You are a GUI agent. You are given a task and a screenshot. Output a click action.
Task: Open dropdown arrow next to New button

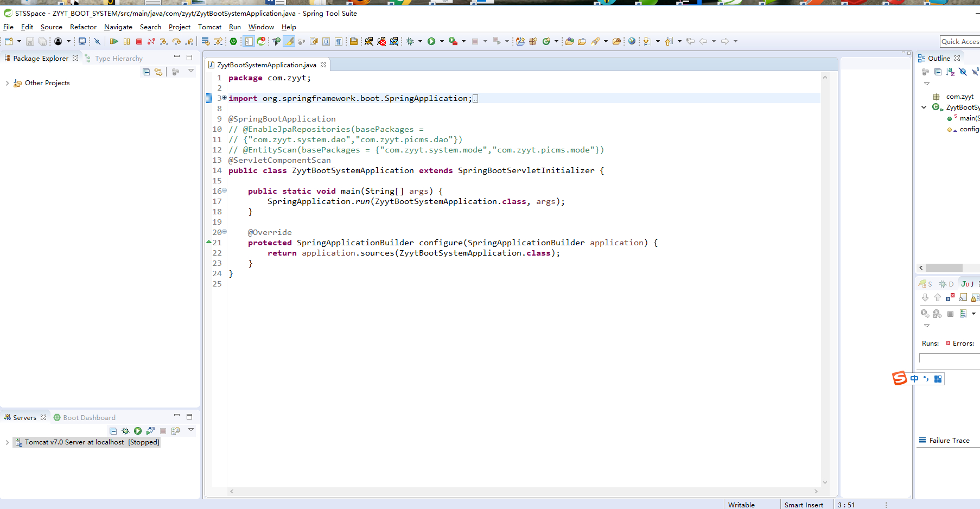19,41
